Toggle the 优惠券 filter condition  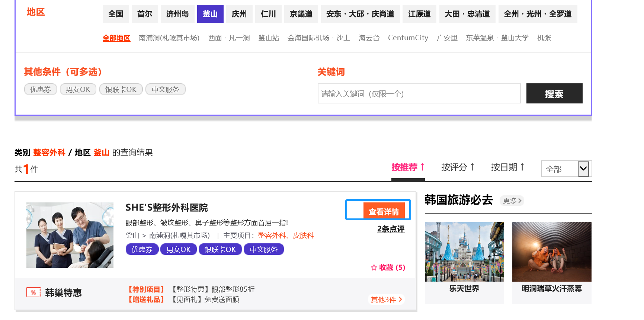click(x=41, y=89)
